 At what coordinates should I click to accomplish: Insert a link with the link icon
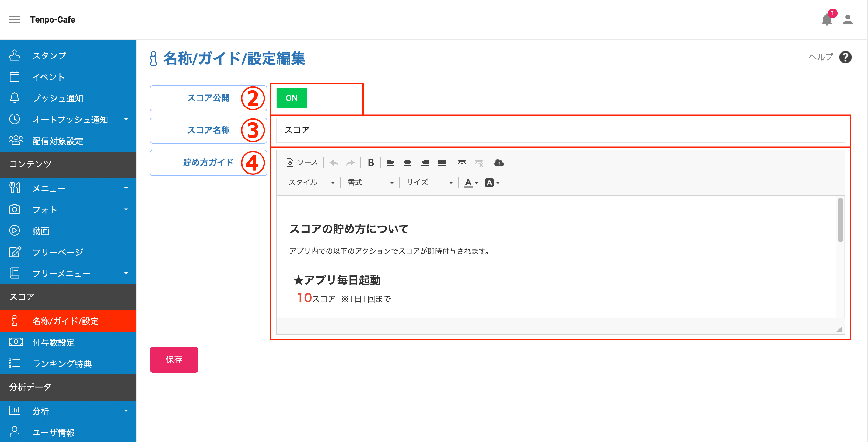click(x=462, y=163)
